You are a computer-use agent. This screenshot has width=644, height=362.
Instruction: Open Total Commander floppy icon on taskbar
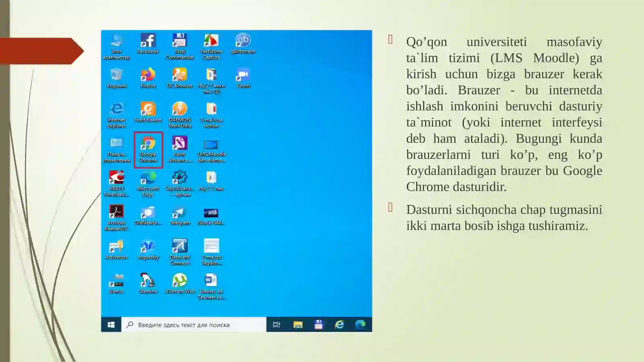pos(318,325)
